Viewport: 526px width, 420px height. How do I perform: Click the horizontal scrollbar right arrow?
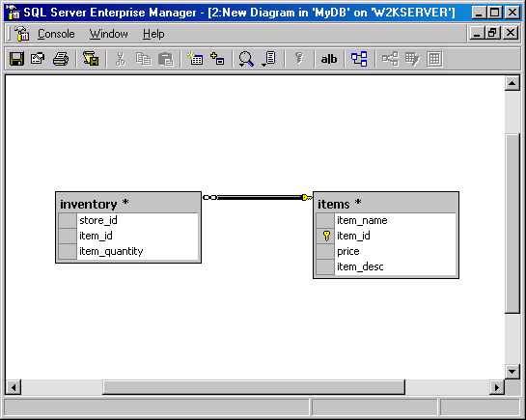point(497,387)
